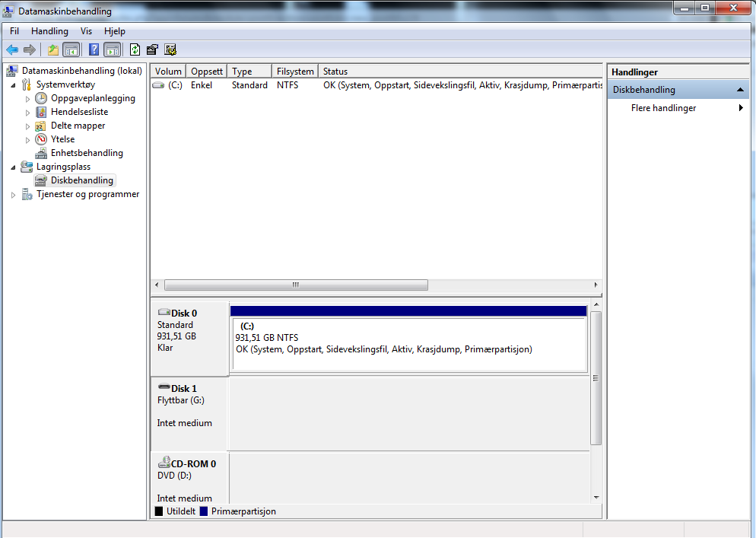Sort by the Type column header

[249, 72]
